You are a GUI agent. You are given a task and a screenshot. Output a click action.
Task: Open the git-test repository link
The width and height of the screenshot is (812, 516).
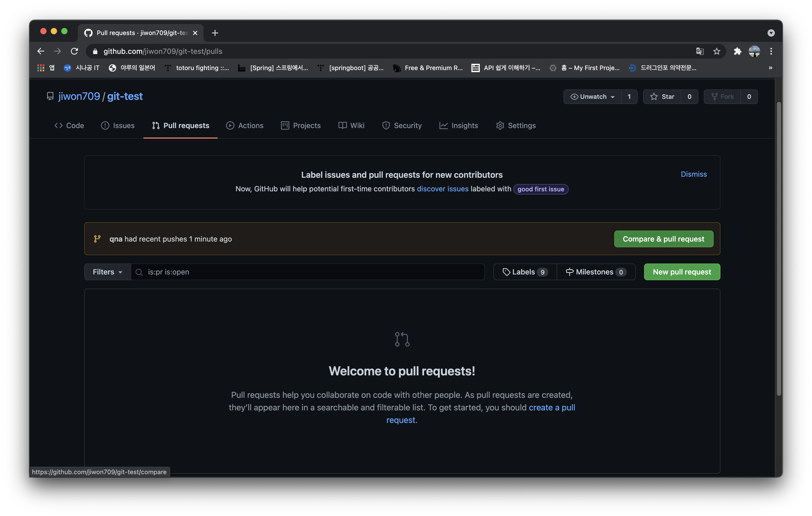pos(125,96)
